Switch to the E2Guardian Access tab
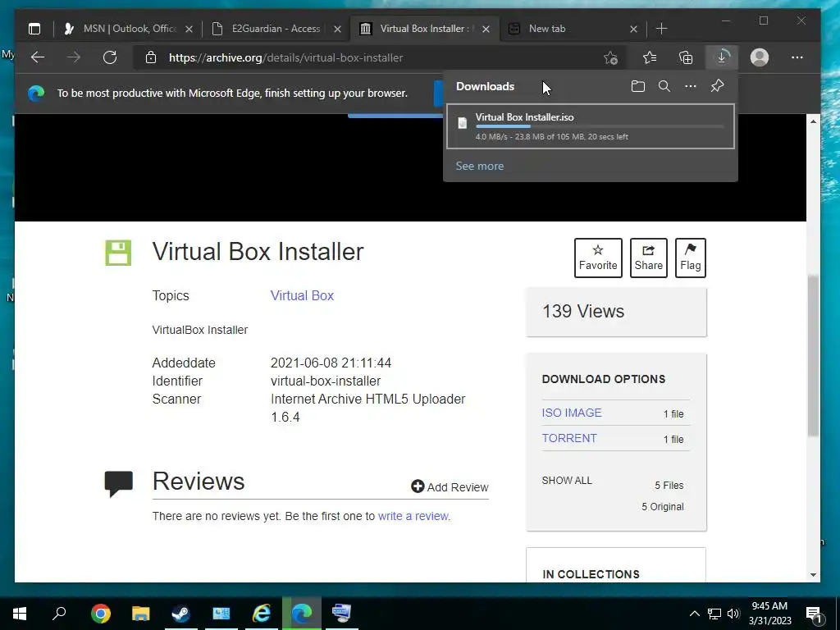Image resolution: width=840 pixels, height=630 pixels. pos(276,29)
